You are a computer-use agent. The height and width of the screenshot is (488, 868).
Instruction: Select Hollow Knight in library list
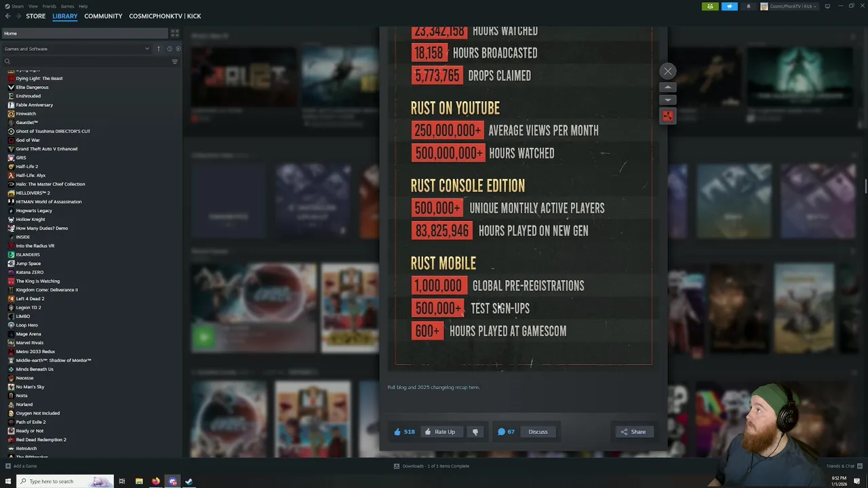coord(31,220)
